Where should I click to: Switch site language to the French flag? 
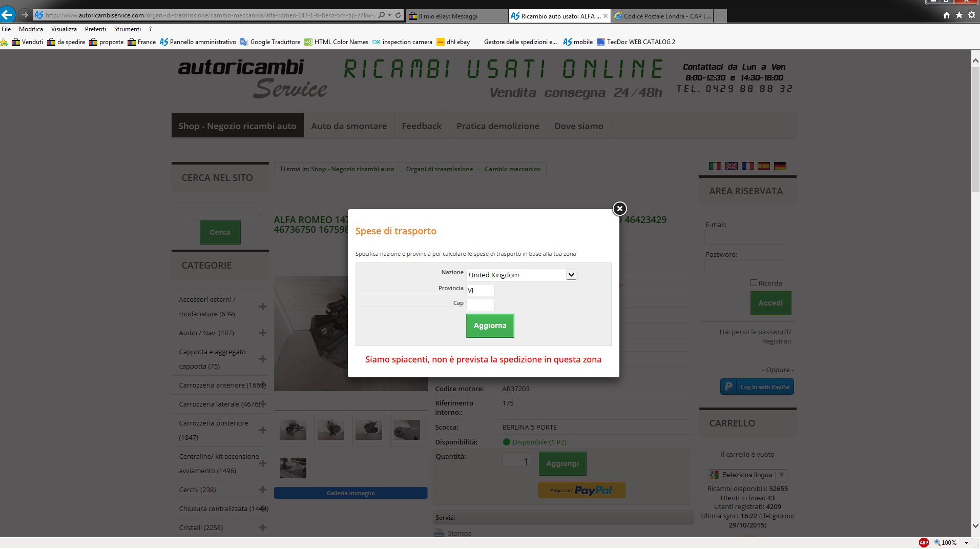[748, 166]
